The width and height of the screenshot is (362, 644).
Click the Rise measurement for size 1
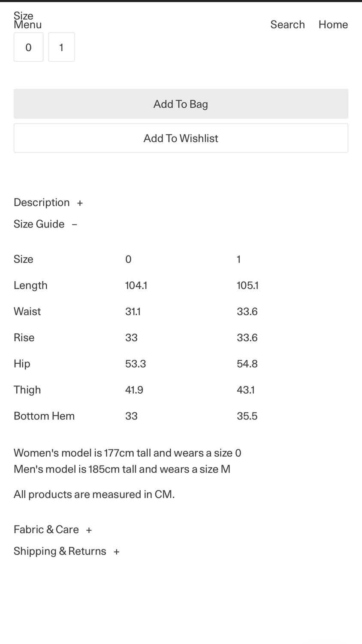pyautogui.click(x=247, y=337)
